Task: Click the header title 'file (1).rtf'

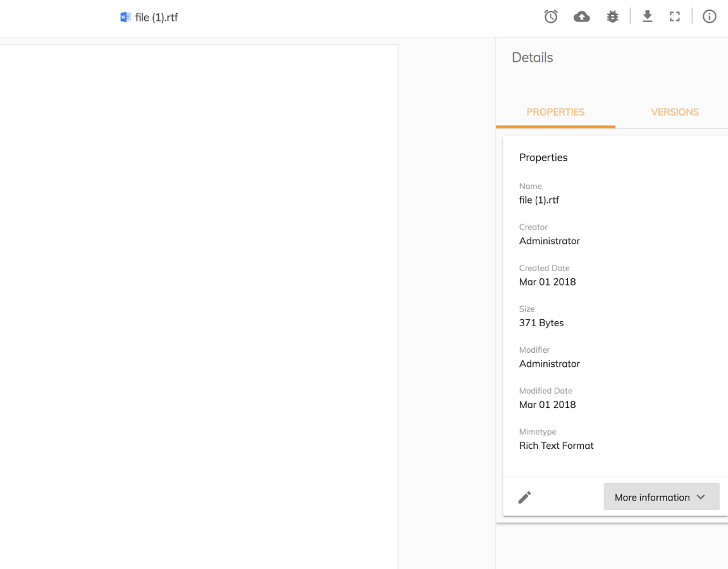Action: [x=156, y=18]
